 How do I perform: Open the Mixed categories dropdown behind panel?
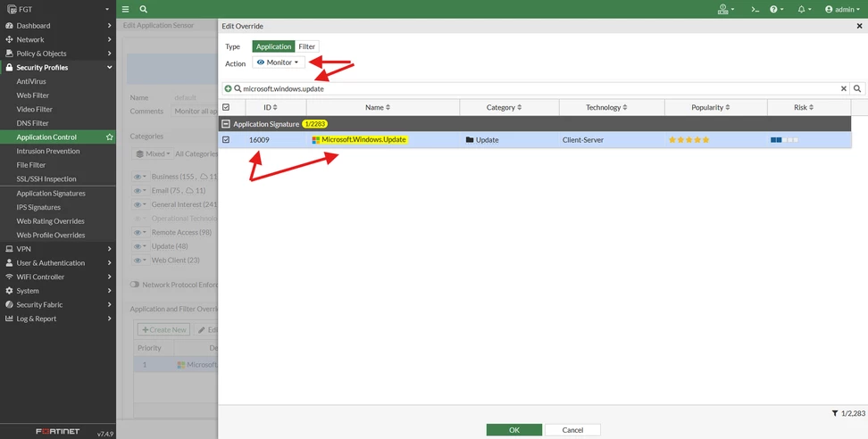(153, 153)
